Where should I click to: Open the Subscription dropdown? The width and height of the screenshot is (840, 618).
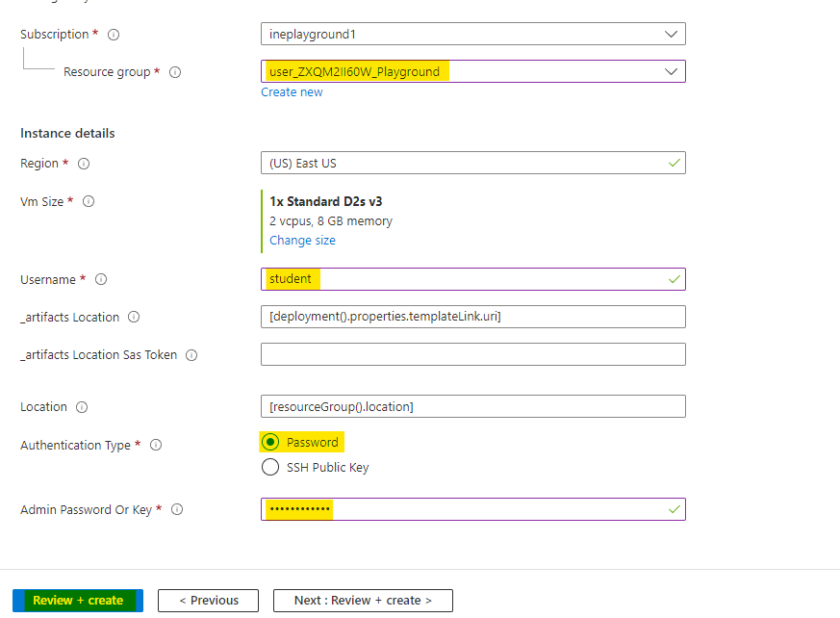click(x=472, y=34)
